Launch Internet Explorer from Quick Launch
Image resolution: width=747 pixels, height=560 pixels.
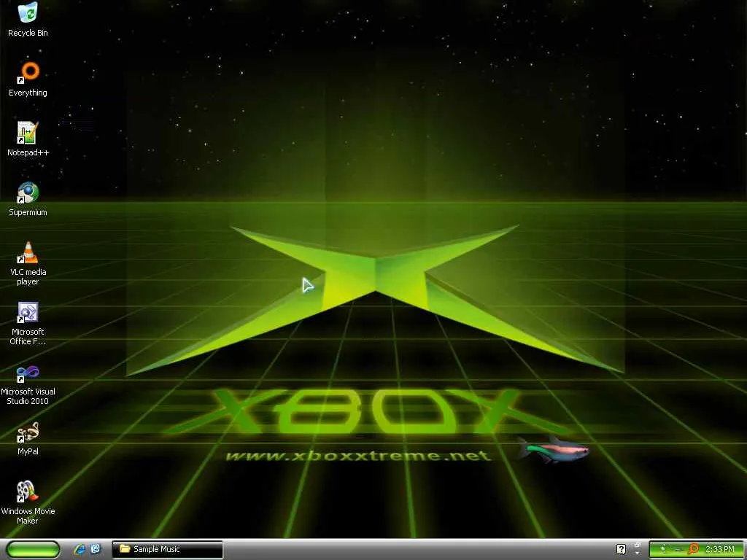(x=80, y=549)
